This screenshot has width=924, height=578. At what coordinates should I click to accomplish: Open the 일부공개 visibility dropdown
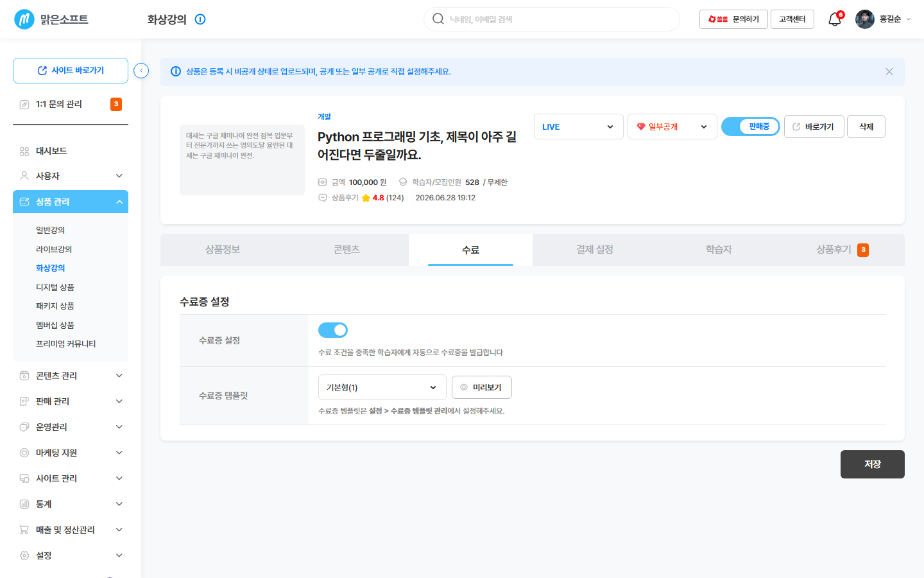coord(672,127)
